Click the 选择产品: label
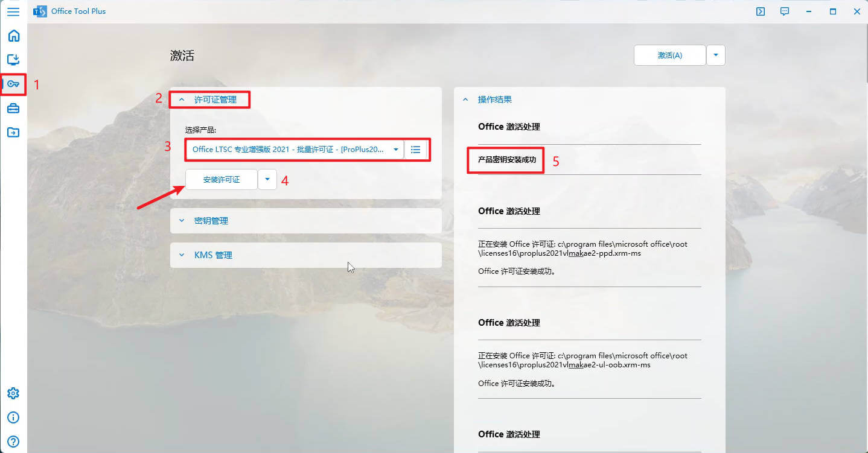 tap(200, 130)
